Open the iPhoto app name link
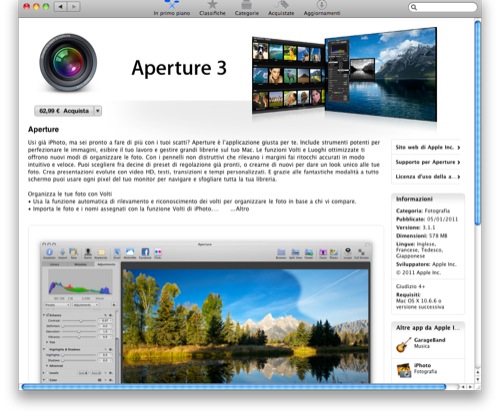 pos(422,365)
